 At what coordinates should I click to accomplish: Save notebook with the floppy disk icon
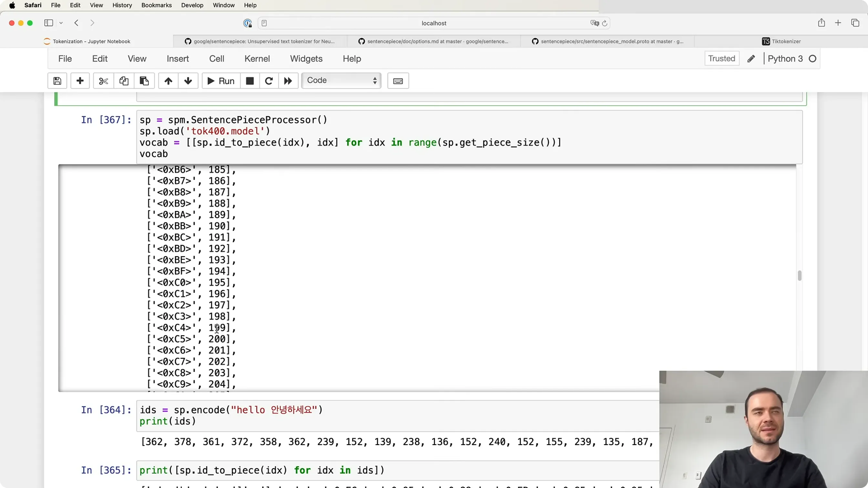tap(57, 81)
